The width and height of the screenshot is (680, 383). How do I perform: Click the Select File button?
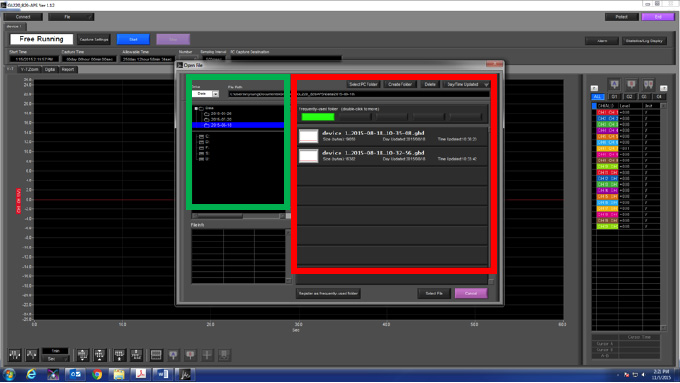434,293
